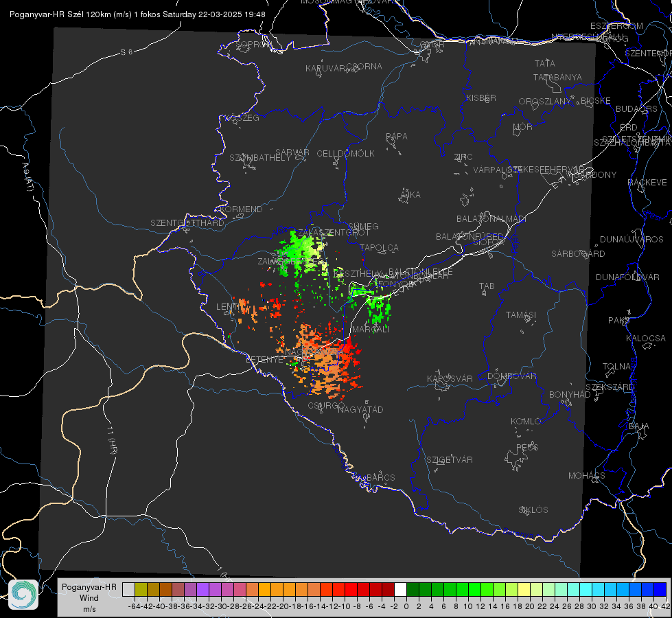Click the image title text with date 22-03-2025 19:48

point(137,14)
